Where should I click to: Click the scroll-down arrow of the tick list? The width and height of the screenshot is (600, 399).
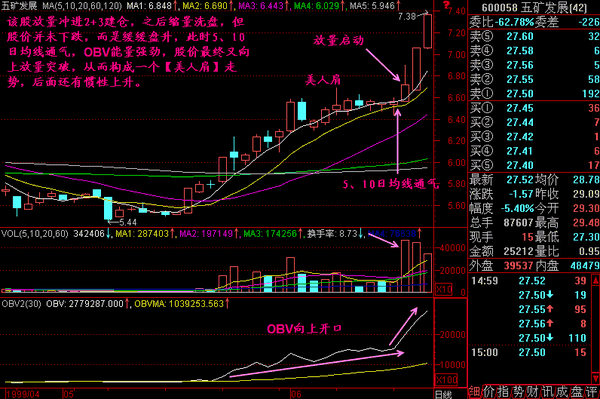coord(596,379)
